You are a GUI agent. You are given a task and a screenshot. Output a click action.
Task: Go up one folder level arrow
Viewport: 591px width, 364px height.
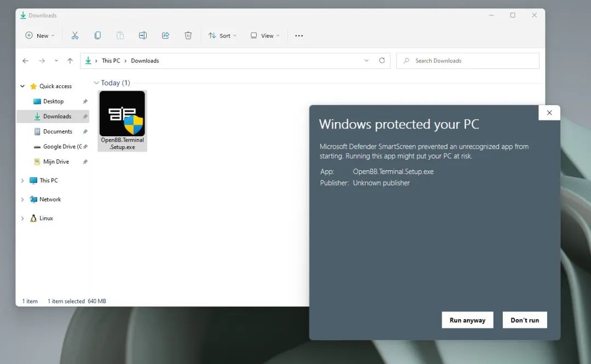pos(69,61)
